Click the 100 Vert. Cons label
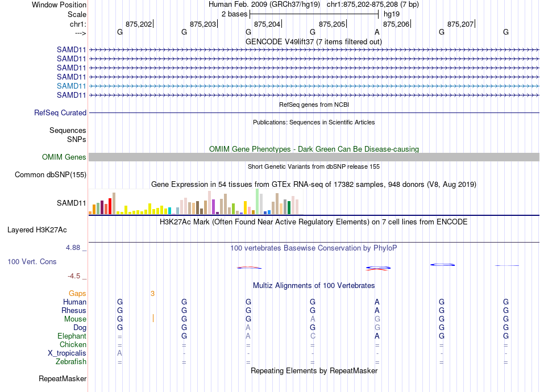The image size is (540, 392). tap(32, 261)
